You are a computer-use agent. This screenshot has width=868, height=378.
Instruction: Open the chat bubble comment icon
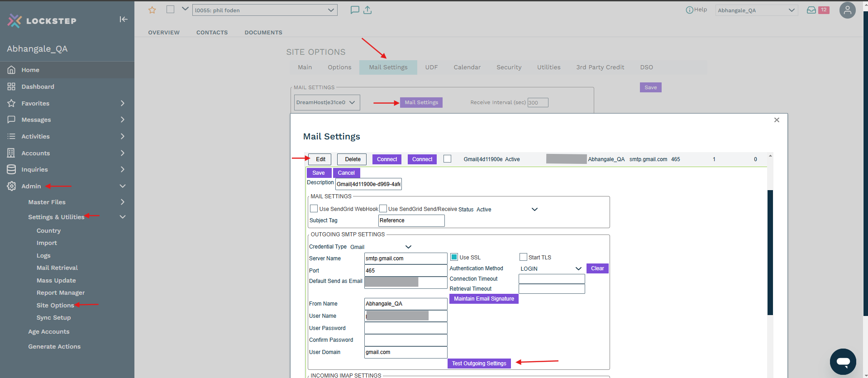coord(355,10)
